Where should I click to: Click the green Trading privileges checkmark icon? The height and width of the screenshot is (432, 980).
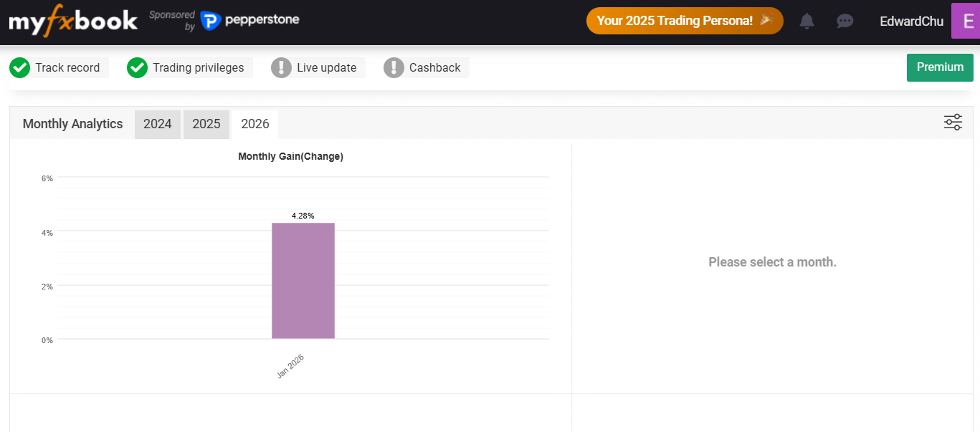(x=137, y=67)
